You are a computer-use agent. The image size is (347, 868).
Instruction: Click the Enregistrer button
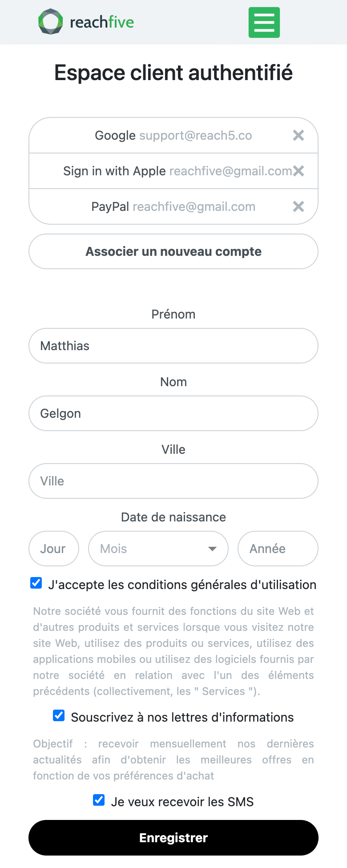pyautogui.click(x=173, y=838)
